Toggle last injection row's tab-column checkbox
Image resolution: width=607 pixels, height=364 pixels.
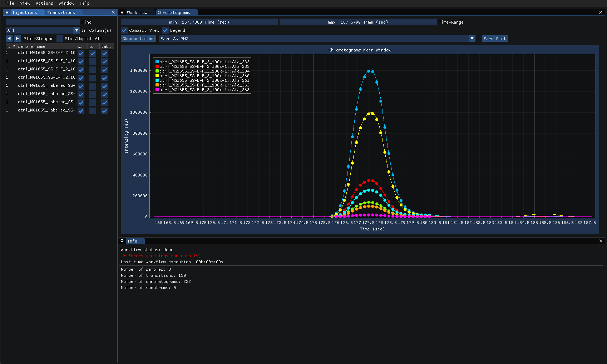click(x=104, y=111)
